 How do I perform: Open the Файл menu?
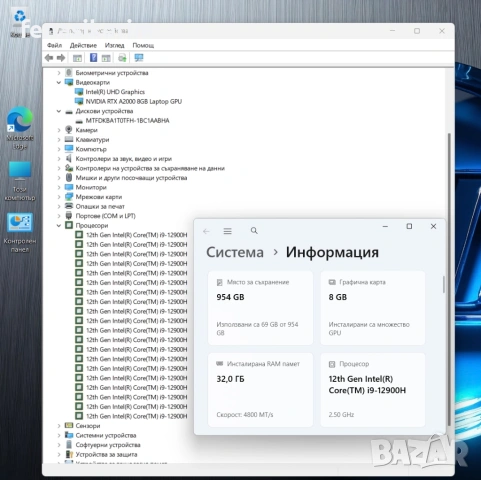[x=54, y=45]
